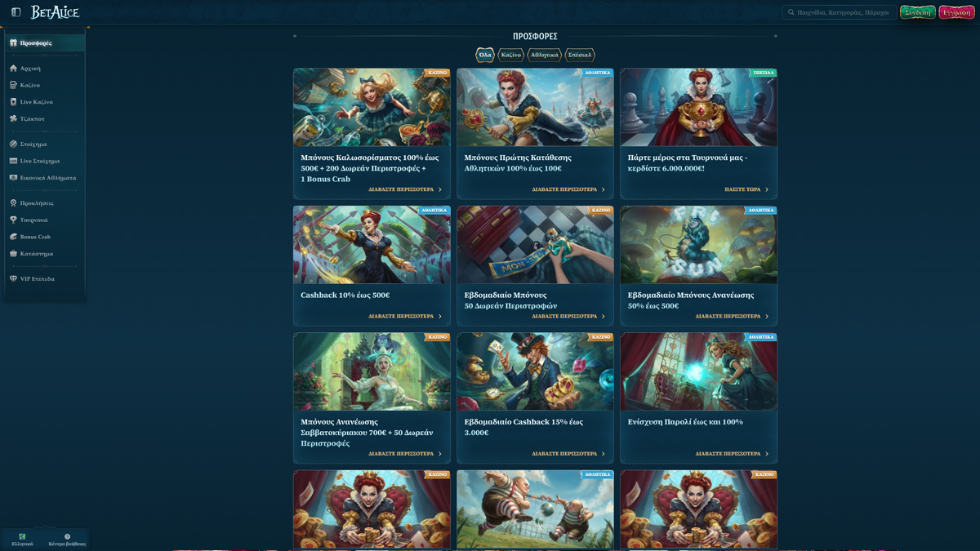Open ΔΙΑΒΑΣΤΕ ΠΕΡΙΣΣΟΤΕΡΑ for Cashback 10%
Viewport: 980px width, 551px height.
pos(404,316)
